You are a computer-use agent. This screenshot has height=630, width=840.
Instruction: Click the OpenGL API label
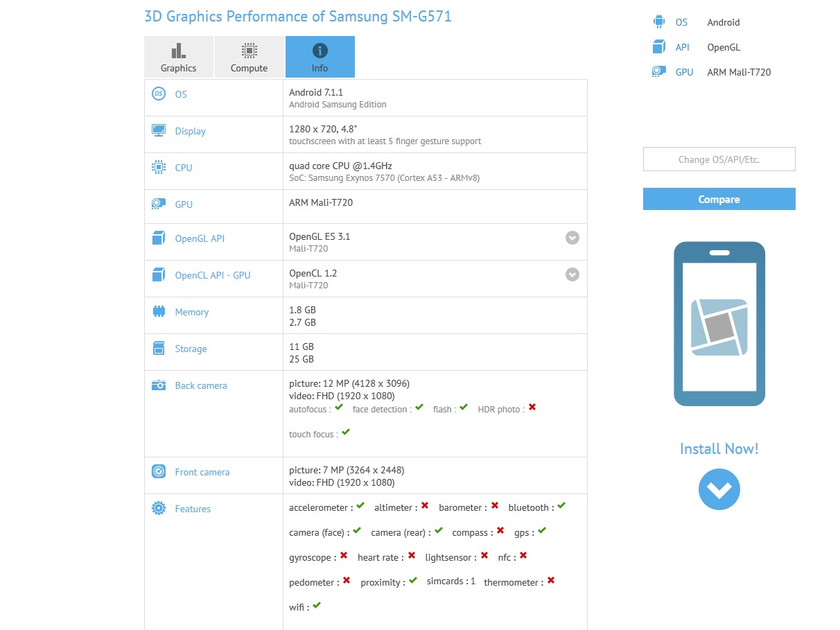[200, 238]
